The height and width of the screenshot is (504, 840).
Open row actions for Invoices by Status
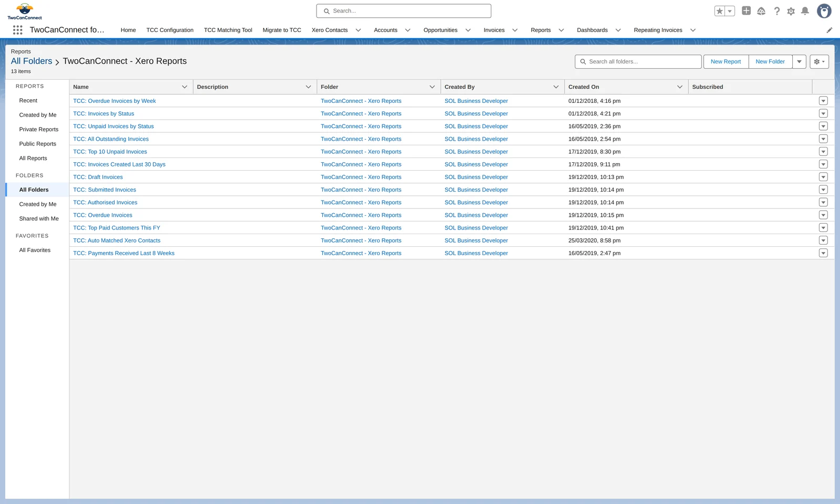click(823, 113)
